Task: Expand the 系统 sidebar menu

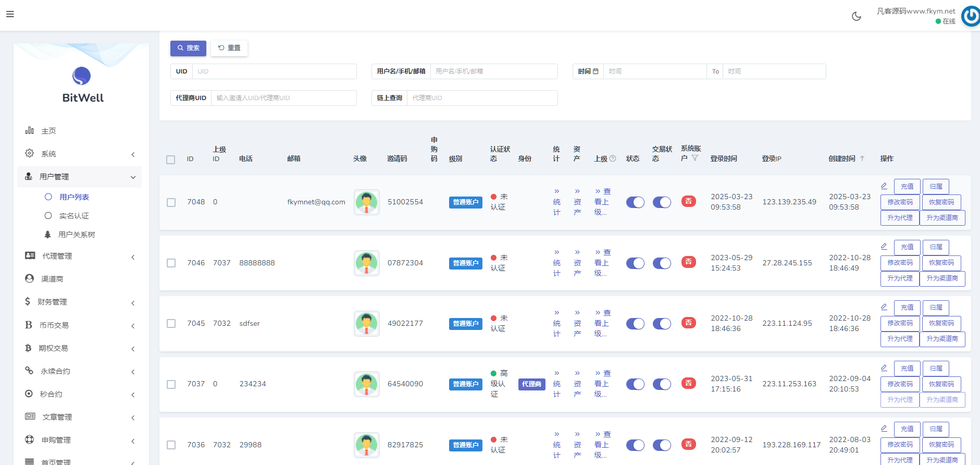Action: [x=79, y=154]
